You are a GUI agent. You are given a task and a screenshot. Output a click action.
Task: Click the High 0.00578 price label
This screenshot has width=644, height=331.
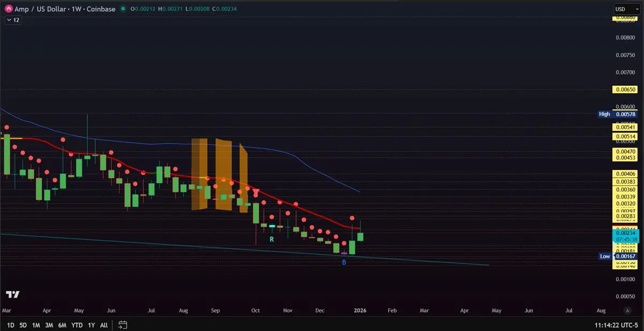[x=618, y=114]
